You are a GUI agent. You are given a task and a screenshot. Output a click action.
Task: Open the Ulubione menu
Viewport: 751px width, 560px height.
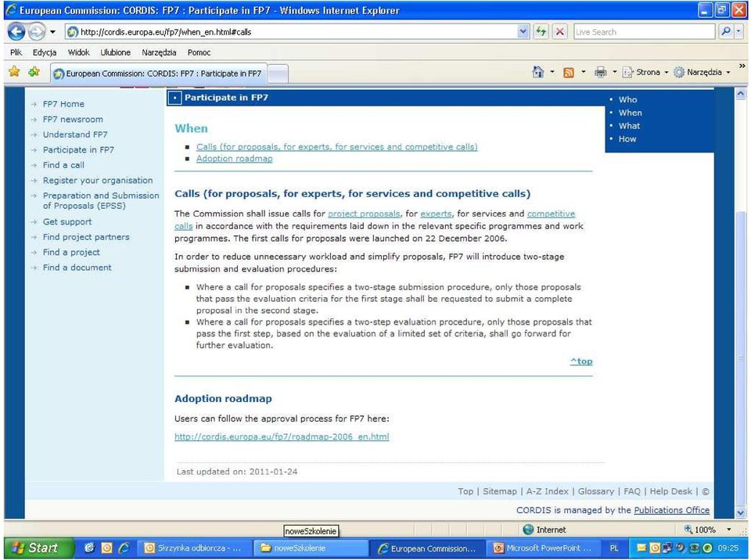(116, 52)
